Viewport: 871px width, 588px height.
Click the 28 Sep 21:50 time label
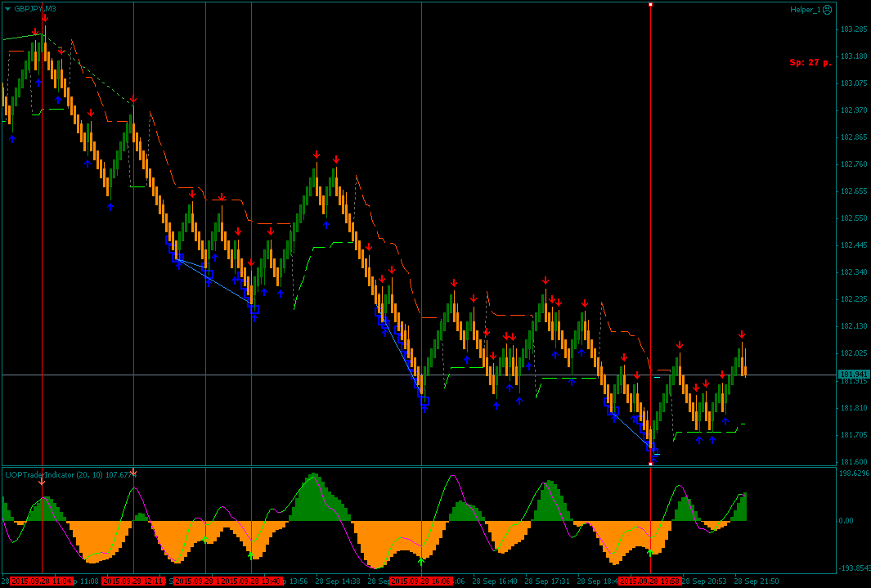(756, 581)
